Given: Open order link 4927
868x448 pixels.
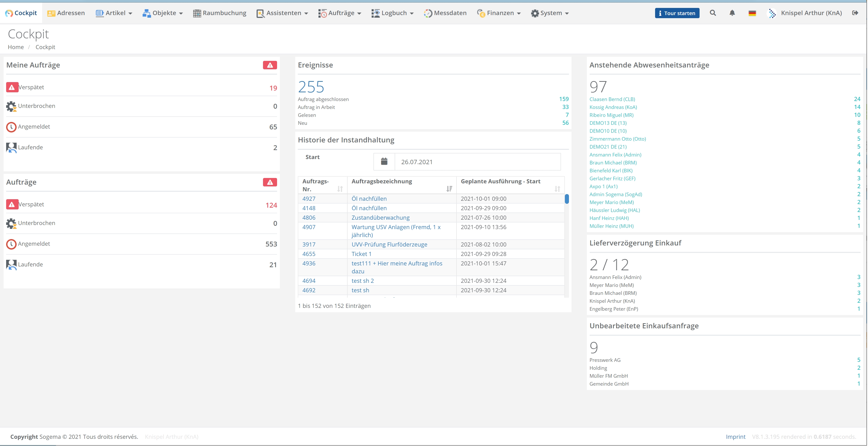Looking at the screenshot, I should point(309,198).
